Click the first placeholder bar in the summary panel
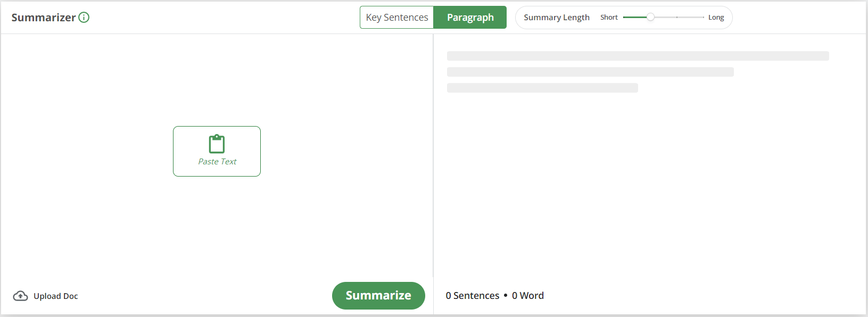This screenshot has height=317, width=868. pyautogui.click(x=638, y=55)
